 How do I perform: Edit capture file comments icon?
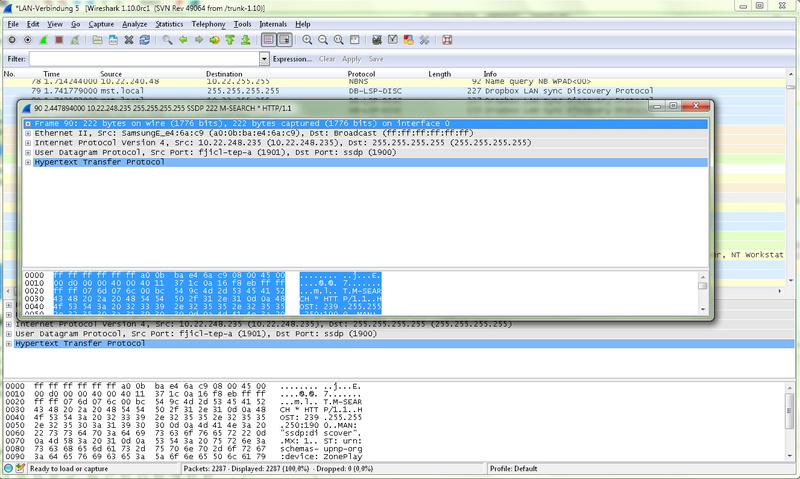pos(20,468)
